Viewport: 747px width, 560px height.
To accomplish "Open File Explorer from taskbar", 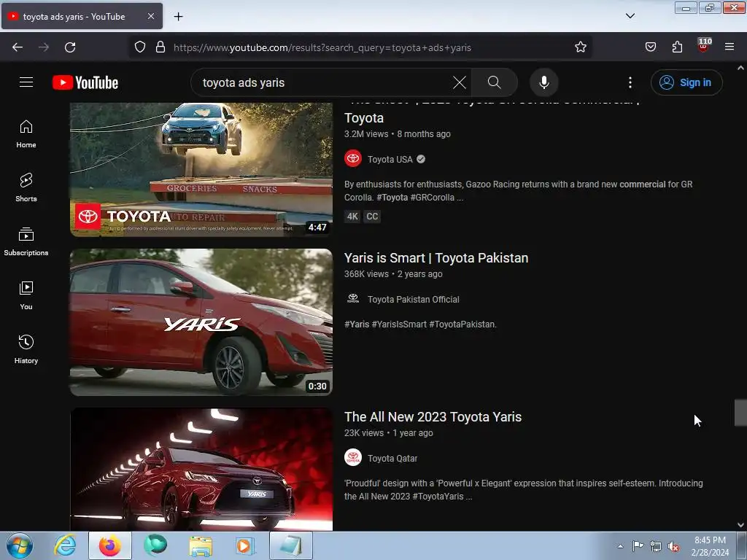I will click(x=201, y=545).
